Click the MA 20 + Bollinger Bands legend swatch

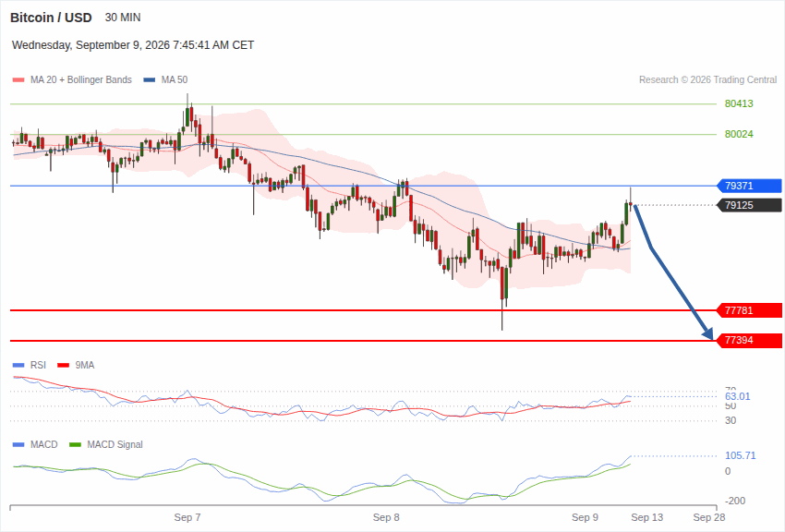coord(18,80)
